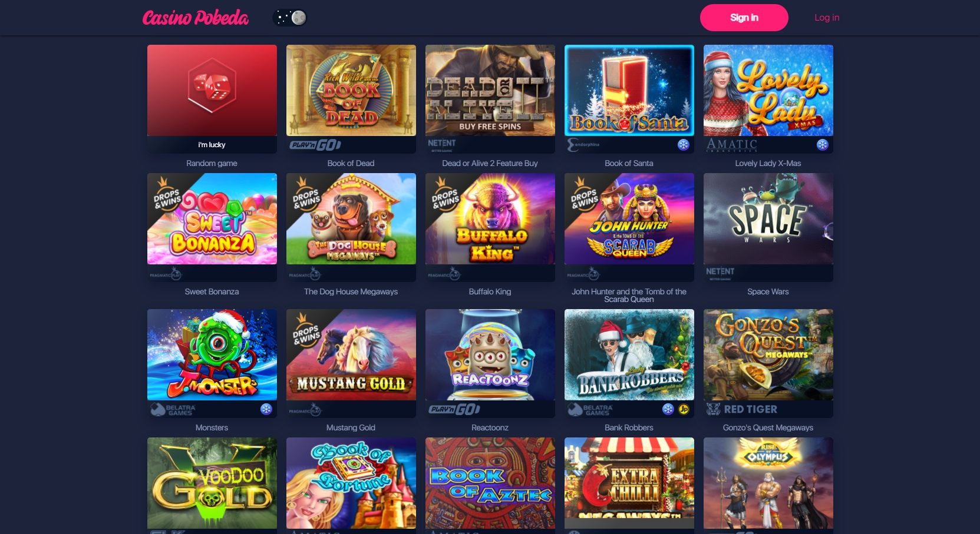Click snowflake icon under Monsters game
This screenshot has height=534, width=980.
coord(266,409)
